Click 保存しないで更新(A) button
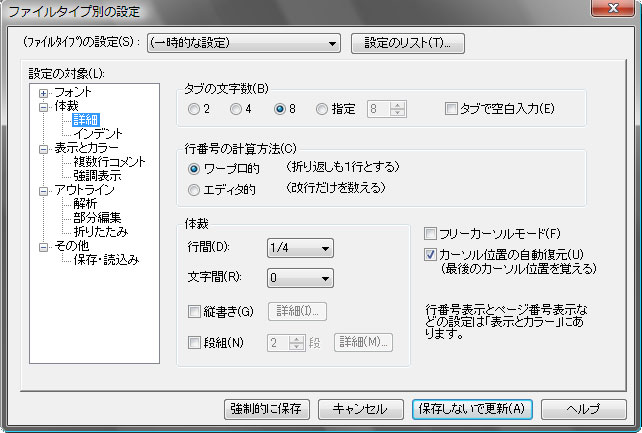This screenshot has width=642, height=433. coord(472,409)
